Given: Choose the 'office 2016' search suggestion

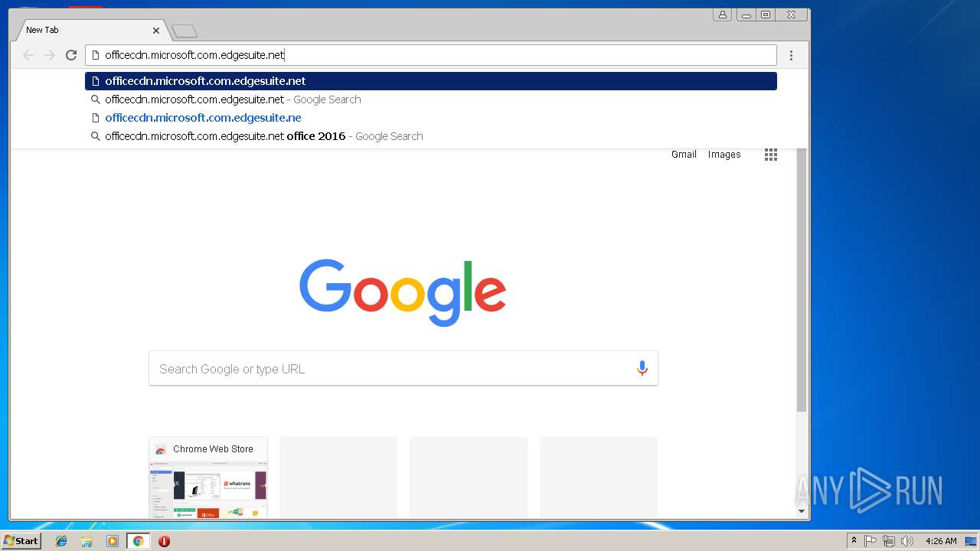Looking at the screenshot, I should tap(431, 136).
